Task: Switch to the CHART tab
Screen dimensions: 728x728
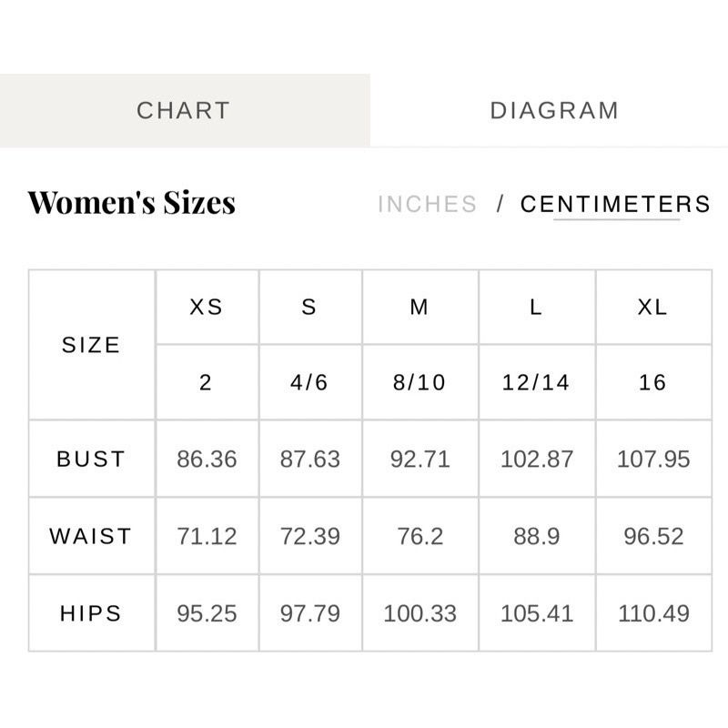Action: (184, 110)
